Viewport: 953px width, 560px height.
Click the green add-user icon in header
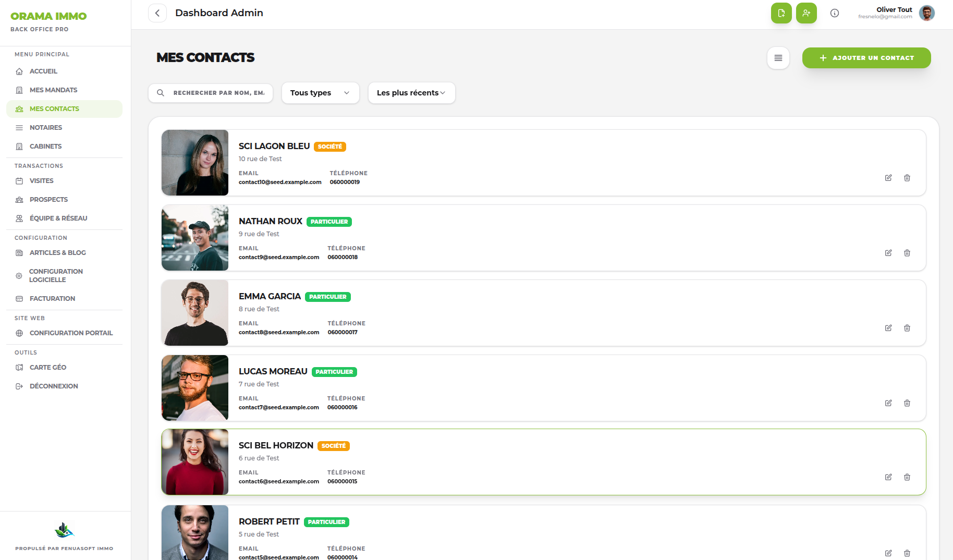pyautogui.click(x=807, y=13)
